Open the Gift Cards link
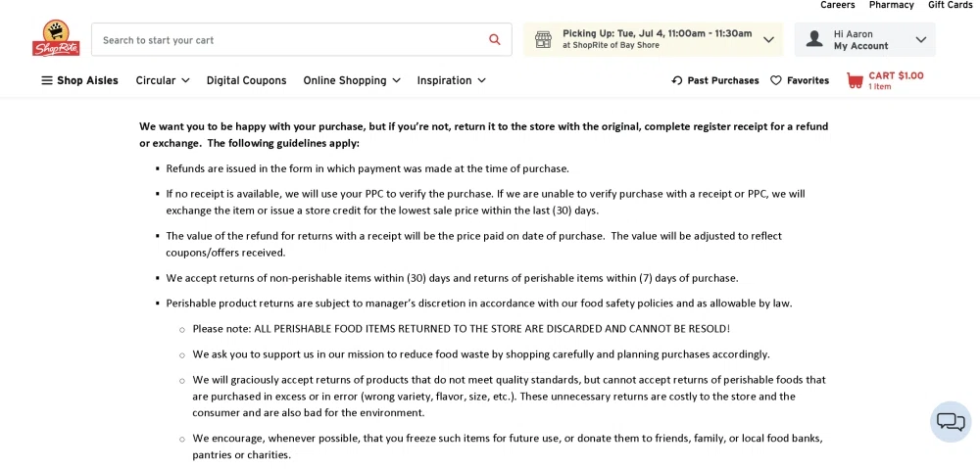The height and width of the screenshot is (469, 980). pos(950,5)
